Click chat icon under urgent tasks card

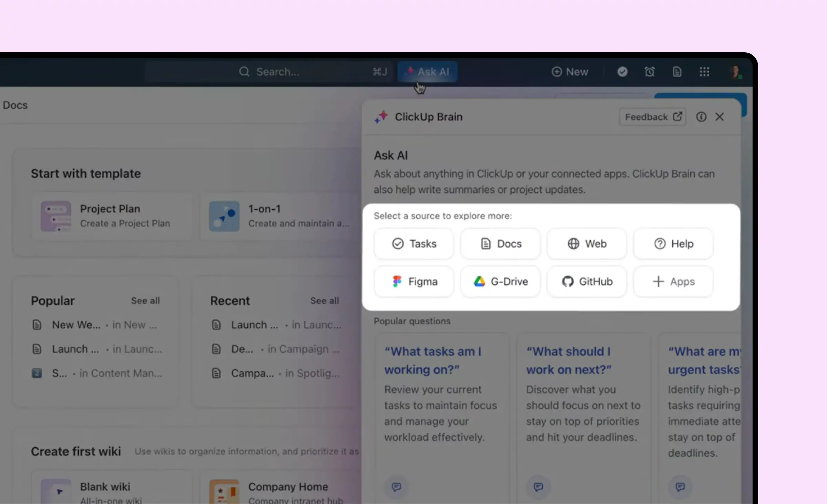point(680,487)
